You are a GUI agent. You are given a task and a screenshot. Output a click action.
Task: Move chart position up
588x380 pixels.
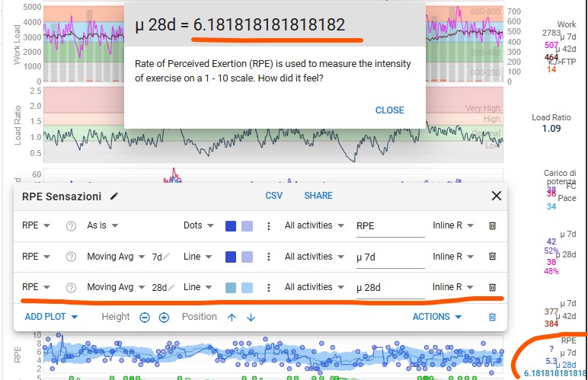[232, 318]
